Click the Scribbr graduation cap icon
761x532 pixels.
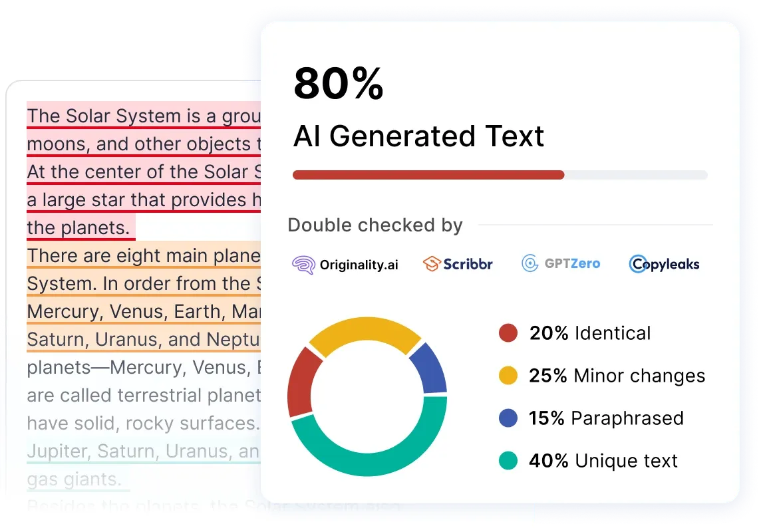point(432,264)
